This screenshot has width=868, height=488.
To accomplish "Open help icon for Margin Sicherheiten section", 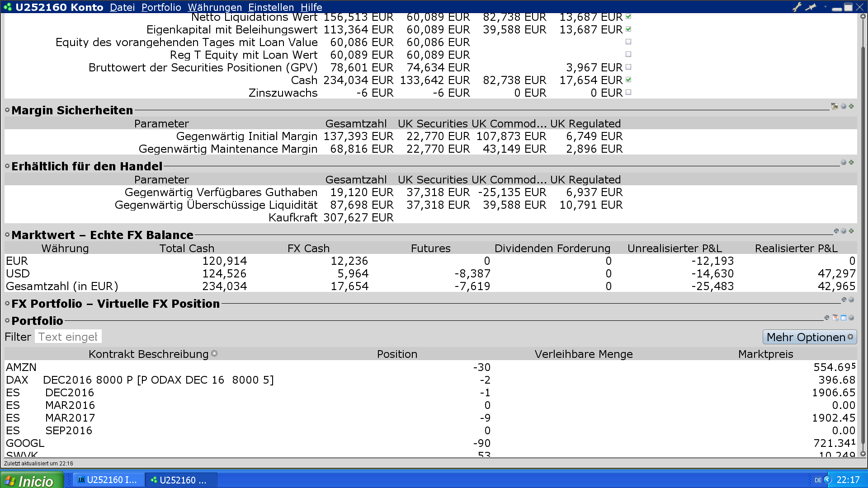I will pos(844,107).
